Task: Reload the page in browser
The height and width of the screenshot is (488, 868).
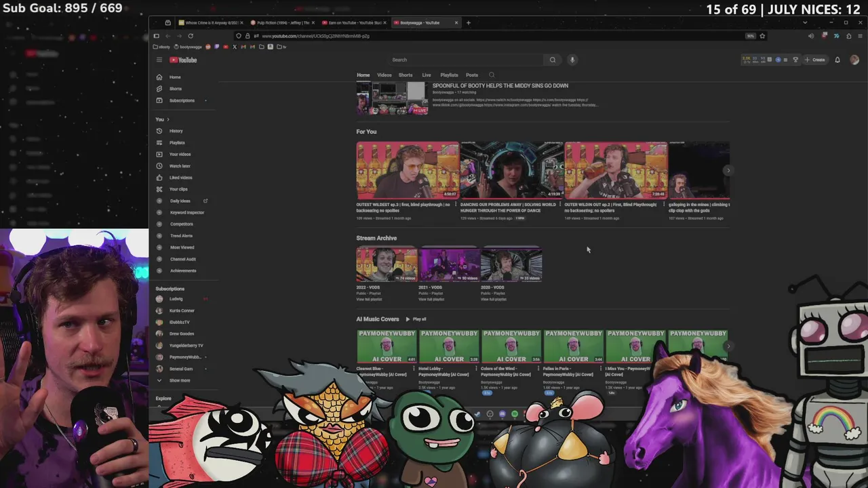Action: click(191, 36)
